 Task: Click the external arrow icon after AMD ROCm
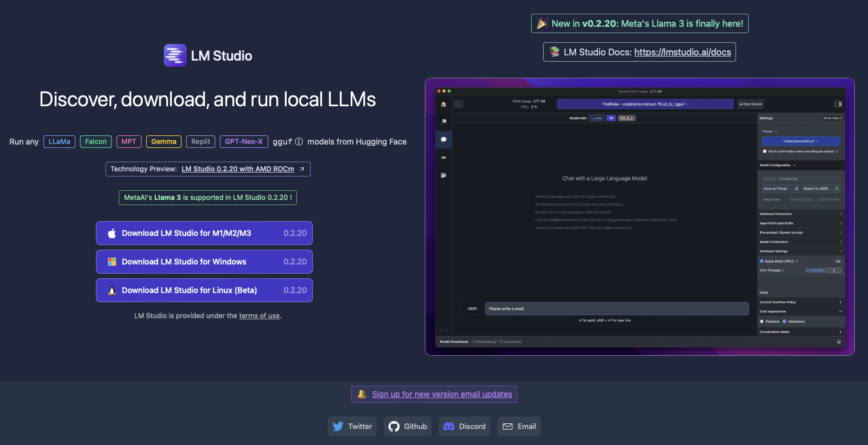click(x=302, y=169)
